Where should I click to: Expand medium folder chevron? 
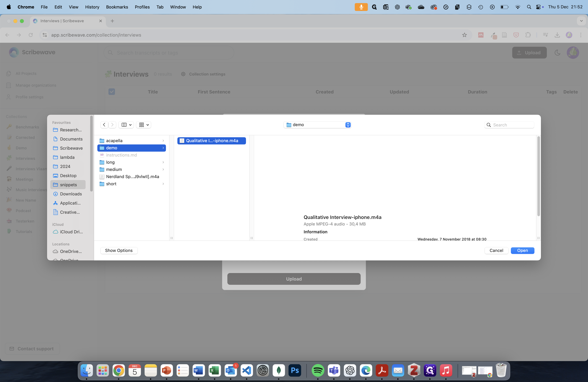[163, 169]
